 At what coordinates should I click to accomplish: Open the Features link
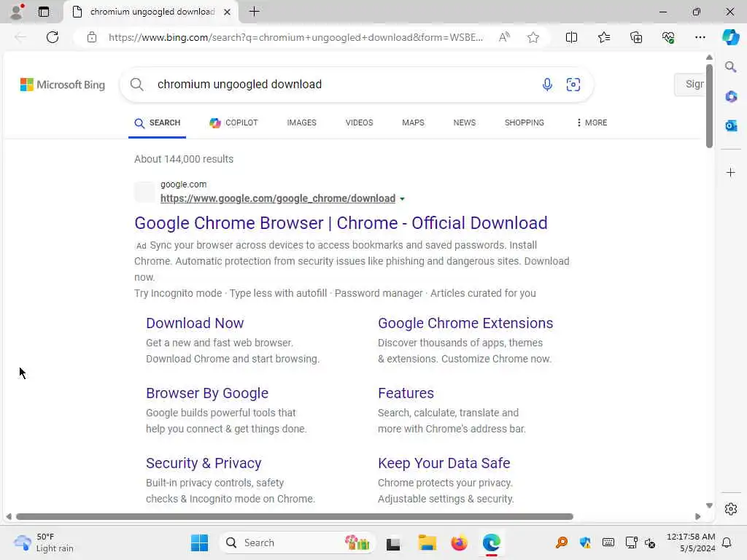[406, 393]
